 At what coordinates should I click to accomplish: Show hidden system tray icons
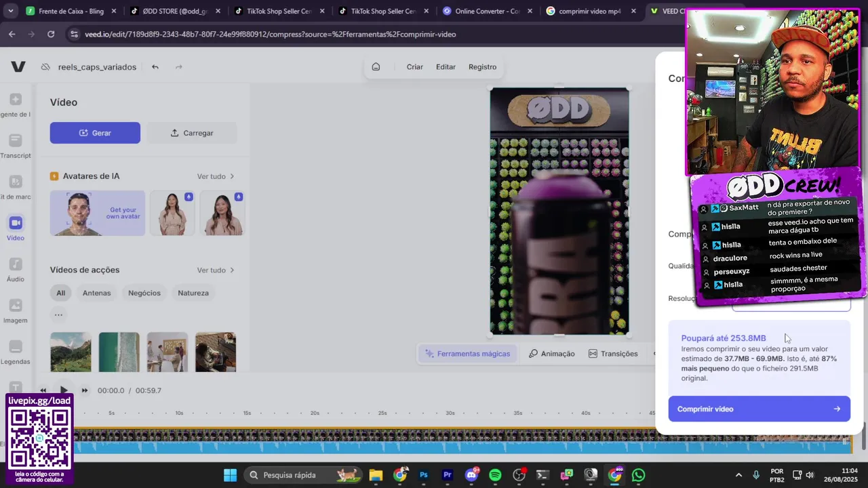click(738, 475)
